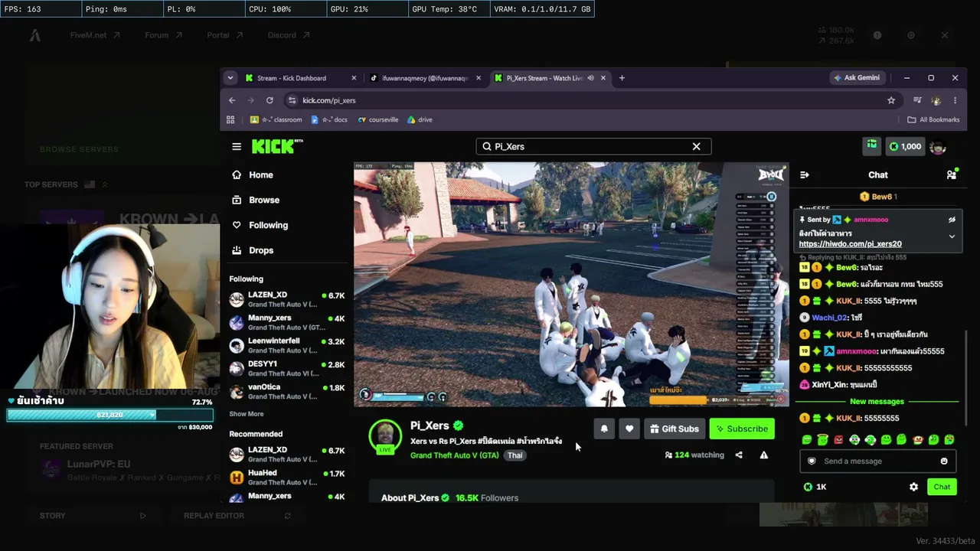Open the browser media controls icon

917,100
